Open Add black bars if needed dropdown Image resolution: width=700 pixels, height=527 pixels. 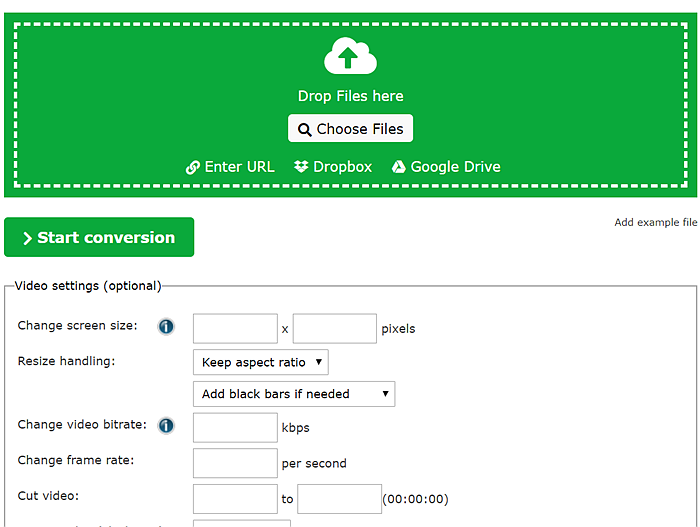[x=294, y=394]
